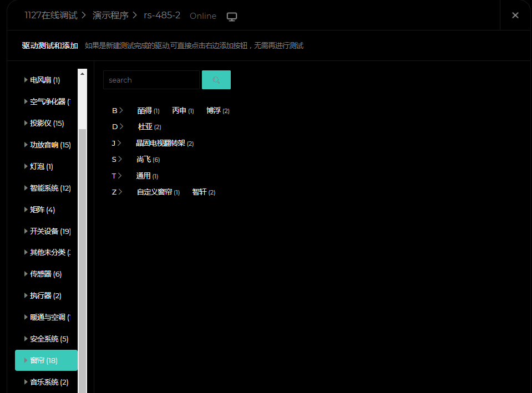
Task: Select the 窗帘 (18) category
Action: click(x=44, y=360)
